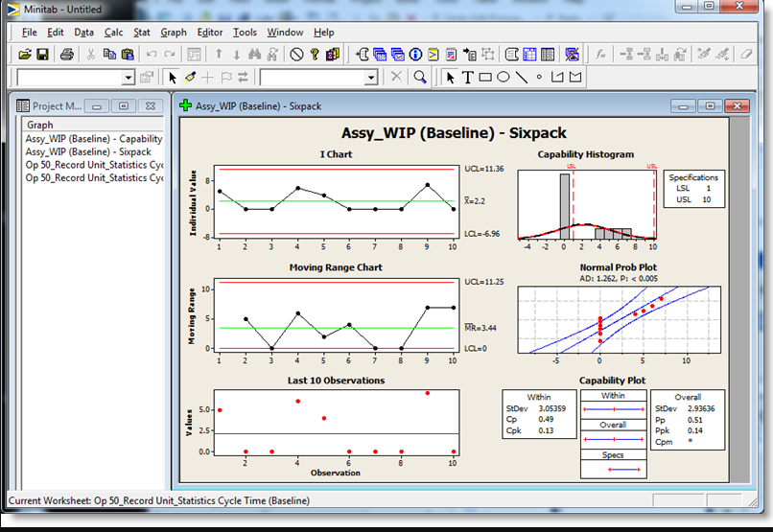Viewport: 773px width, 532px height.
Task: Select the Line drawing tool
Action: 522,78
